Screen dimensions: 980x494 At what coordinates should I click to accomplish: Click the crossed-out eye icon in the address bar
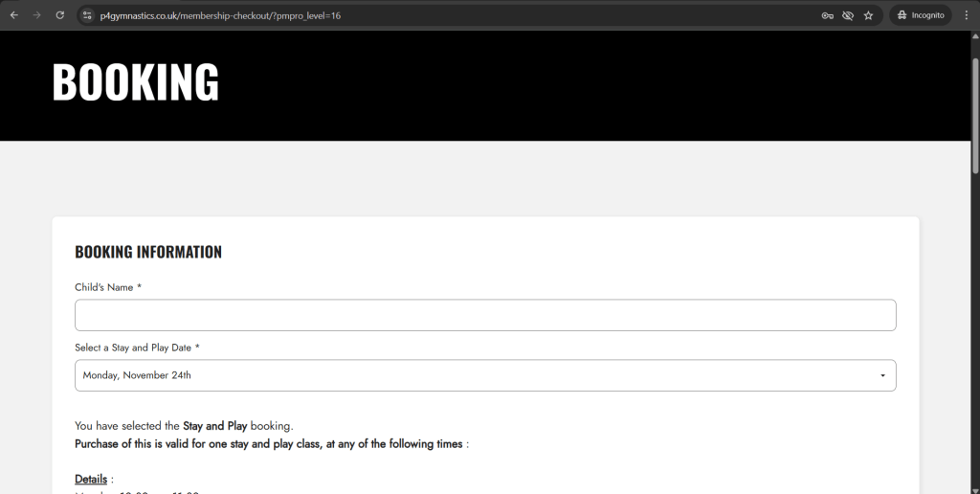[x=848, y=15]
